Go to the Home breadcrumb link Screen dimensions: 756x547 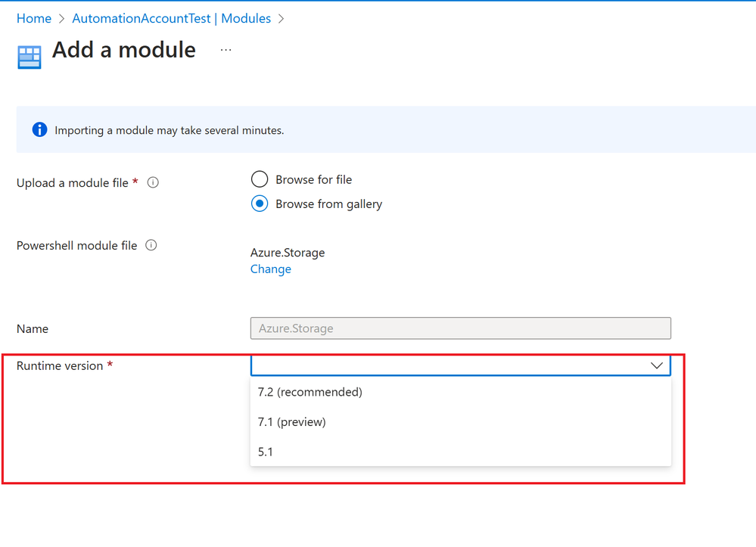(34, 18)
